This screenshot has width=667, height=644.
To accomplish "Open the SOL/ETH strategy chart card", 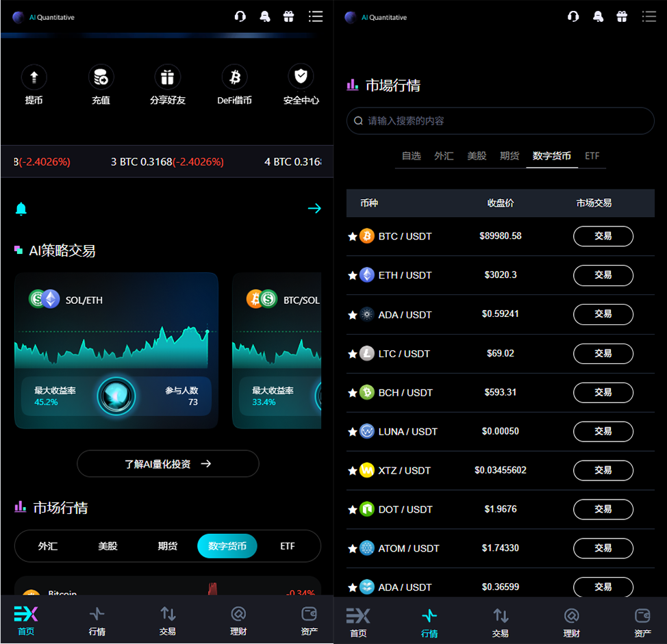I will 116,329.
